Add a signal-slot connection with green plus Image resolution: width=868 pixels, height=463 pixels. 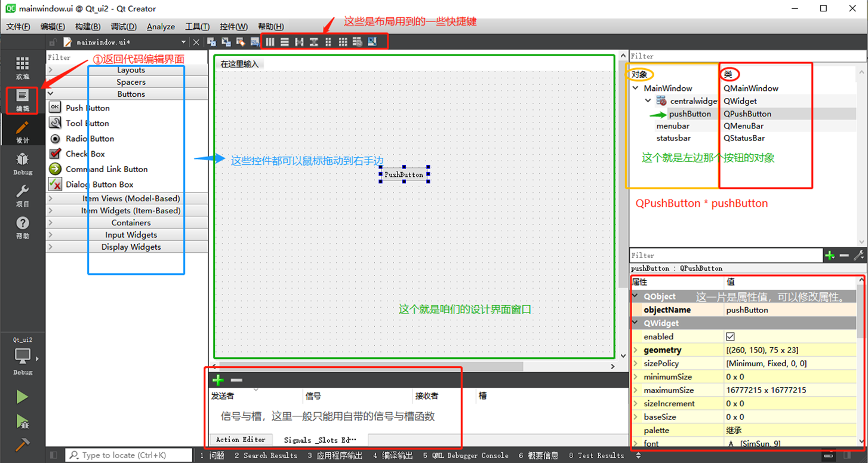218,380
